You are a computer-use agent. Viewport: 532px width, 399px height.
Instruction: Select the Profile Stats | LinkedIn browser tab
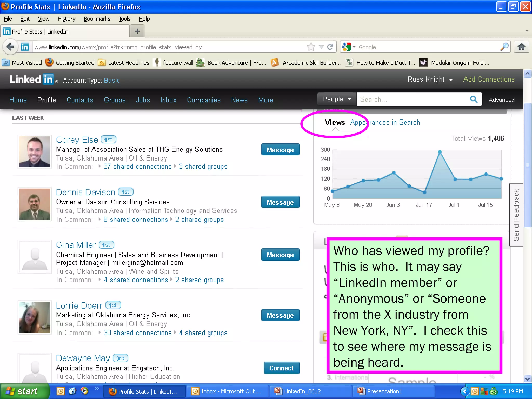pos(65,31)
